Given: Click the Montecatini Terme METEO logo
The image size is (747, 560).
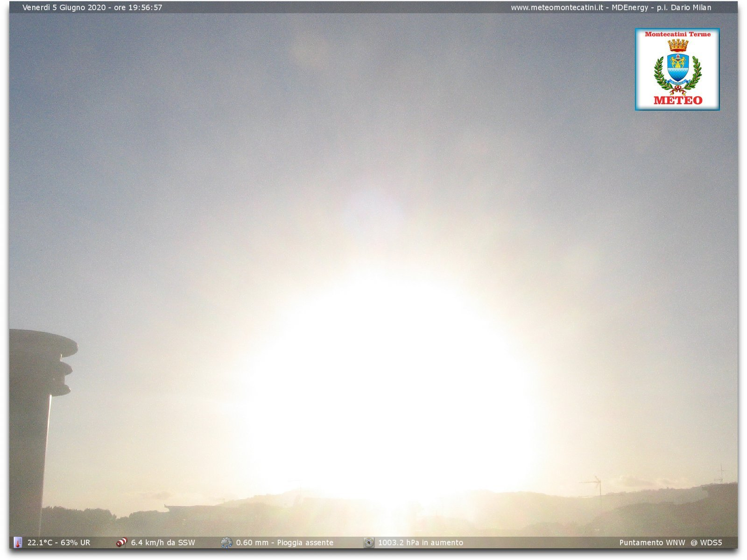Looking at the screenshot, I should 677,69.
